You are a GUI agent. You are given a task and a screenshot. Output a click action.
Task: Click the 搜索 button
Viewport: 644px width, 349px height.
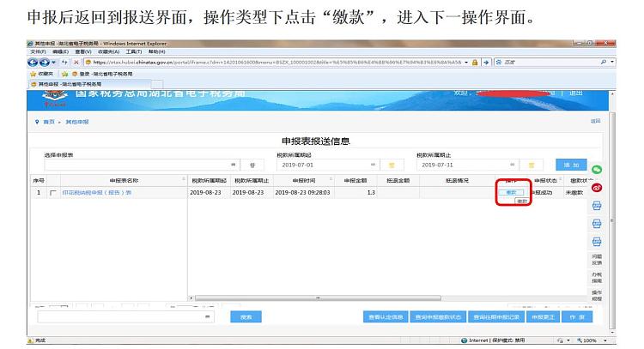[x=246, y=316]
